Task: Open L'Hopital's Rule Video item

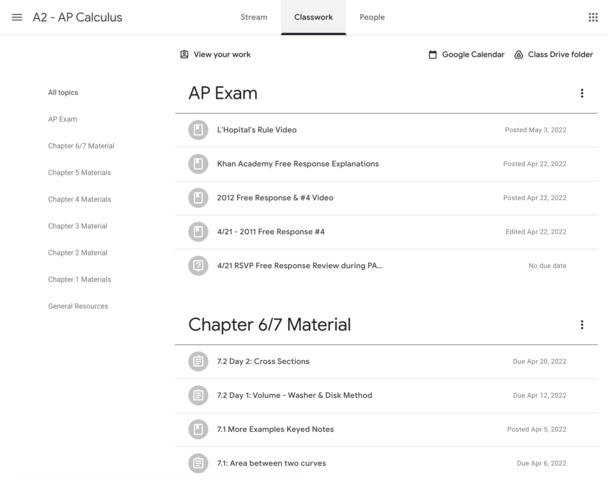Action: [257, 130]
